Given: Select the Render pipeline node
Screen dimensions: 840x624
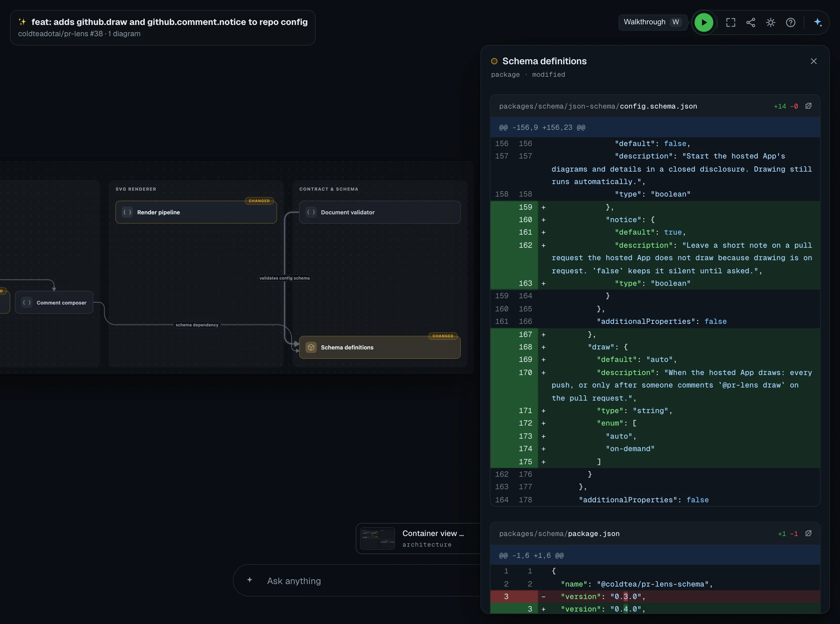Looking at the screenshot, I should tap(196, 212).
